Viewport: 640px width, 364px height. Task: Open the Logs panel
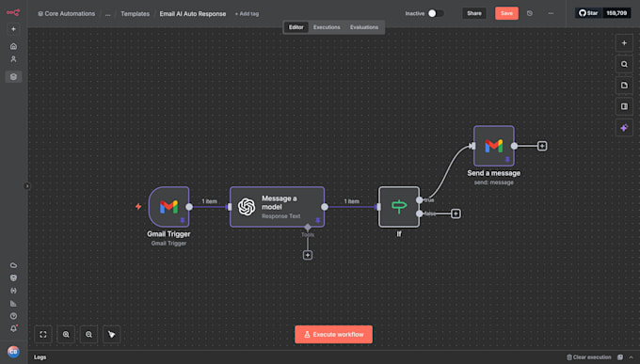click(40, 357)
